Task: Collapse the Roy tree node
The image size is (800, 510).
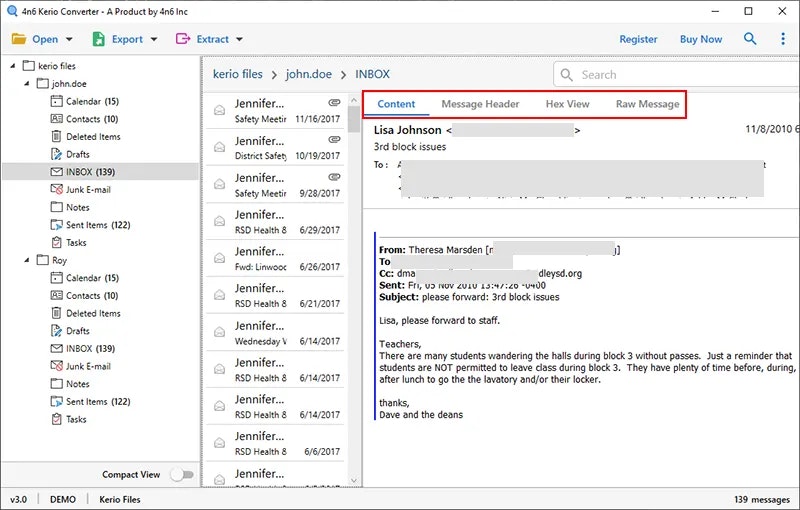Action: click(x=27, y=260)
